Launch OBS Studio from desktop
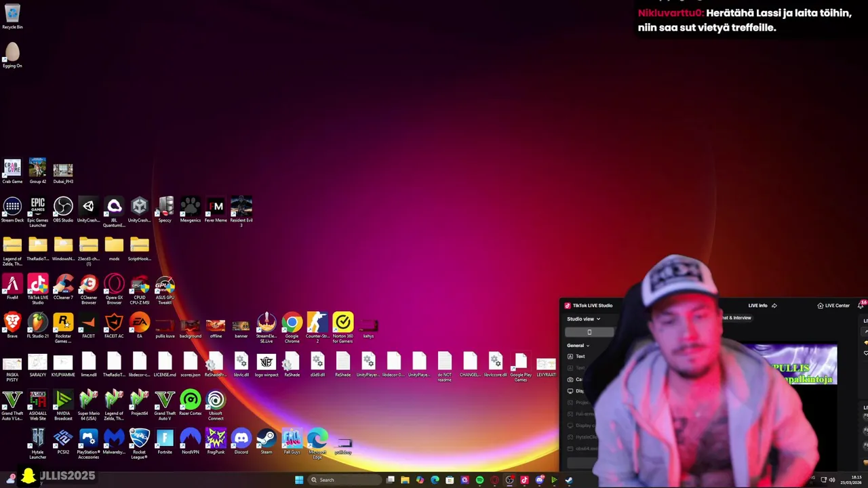The width and height of the screenshot is (868, 488). click(63, 209)
